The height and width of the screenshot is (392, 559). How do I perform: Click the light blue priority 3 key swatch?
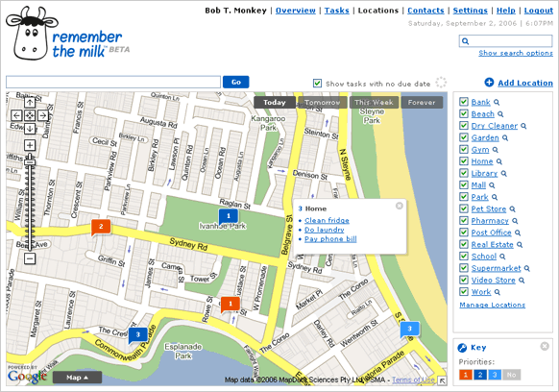(x=495, y=375)
